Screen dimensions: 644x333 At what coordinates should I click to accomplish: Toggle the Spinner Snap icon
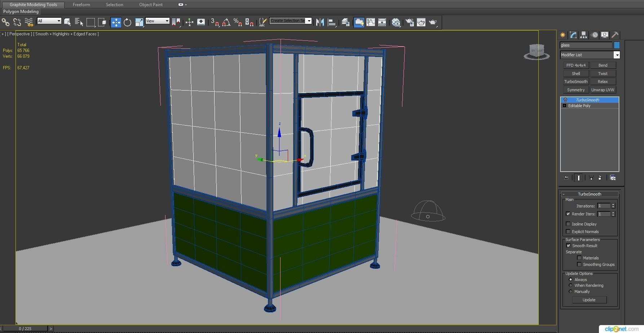tap(249, 22)
